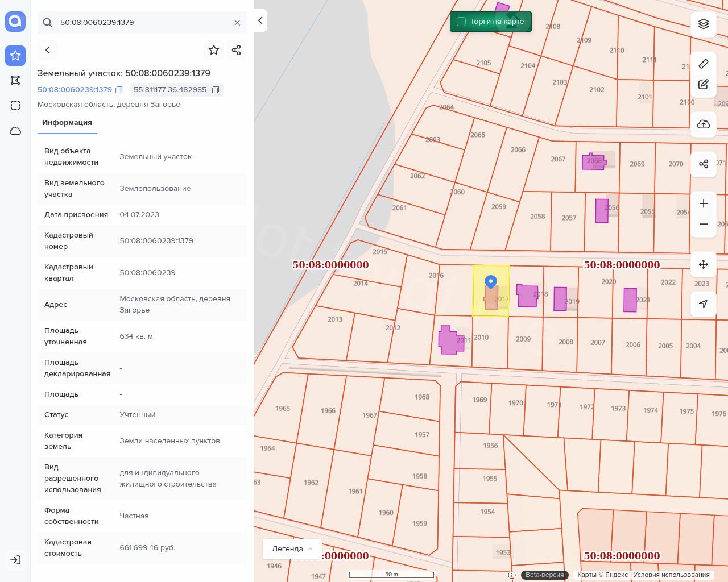
Task: Select the ruler measurement tool
Action: tap(704, 64)
